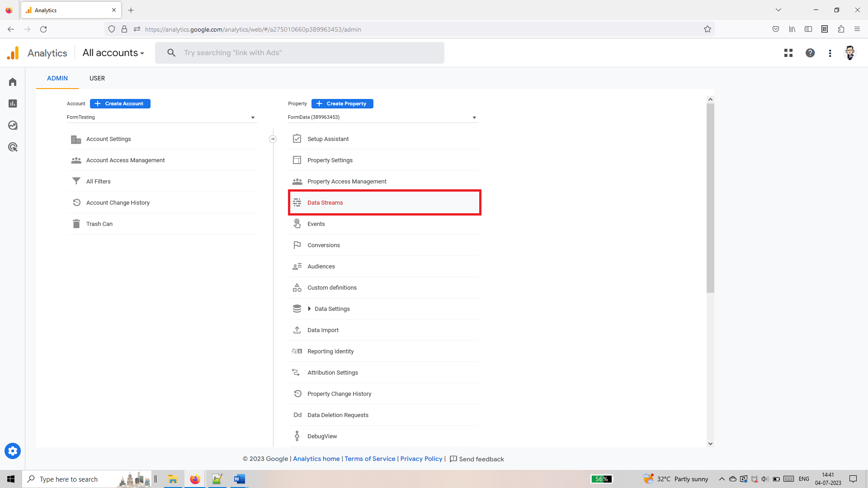Viewport: 868px width, 488px height.
Task: Click the Custom definitions shapes icon
Action: (297, 287)
